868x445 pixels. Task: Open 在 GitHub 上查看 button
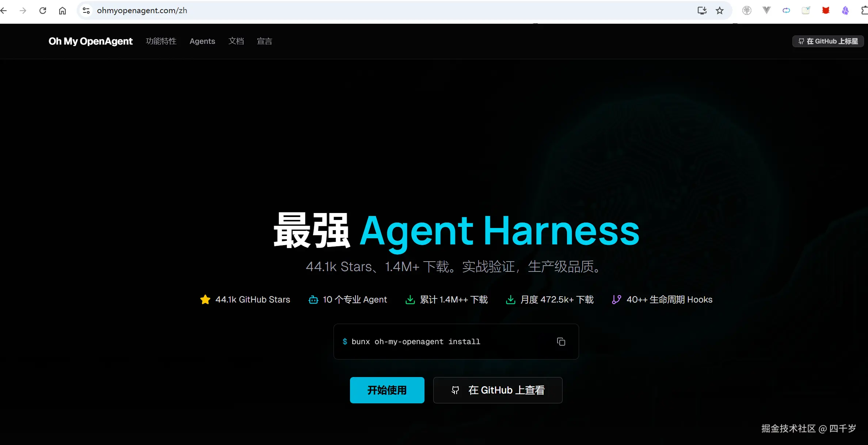pos(498,390)
